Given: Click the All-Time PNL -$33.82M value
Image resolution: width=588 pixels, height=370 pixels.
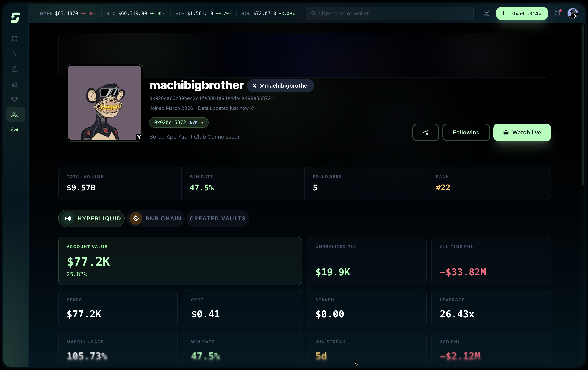Looking at the screenshot, I should [463, 272].
